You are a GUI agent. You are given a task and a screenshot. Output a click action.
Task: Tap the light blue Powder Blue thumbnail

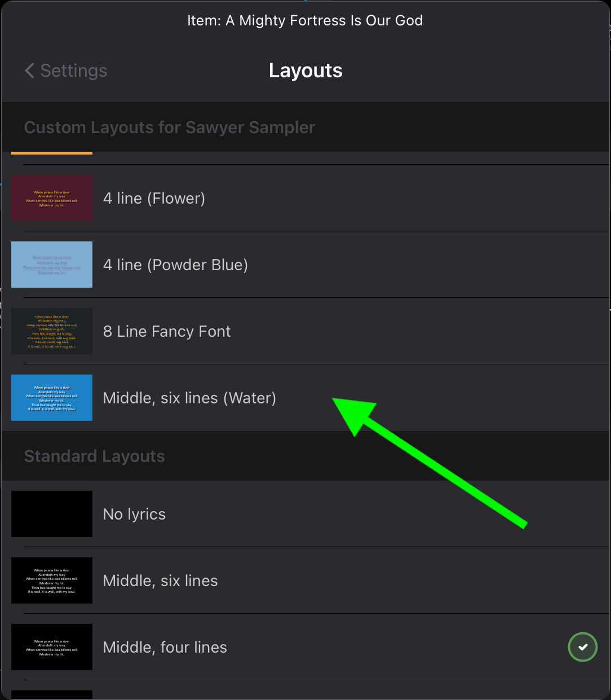(52, 265)
